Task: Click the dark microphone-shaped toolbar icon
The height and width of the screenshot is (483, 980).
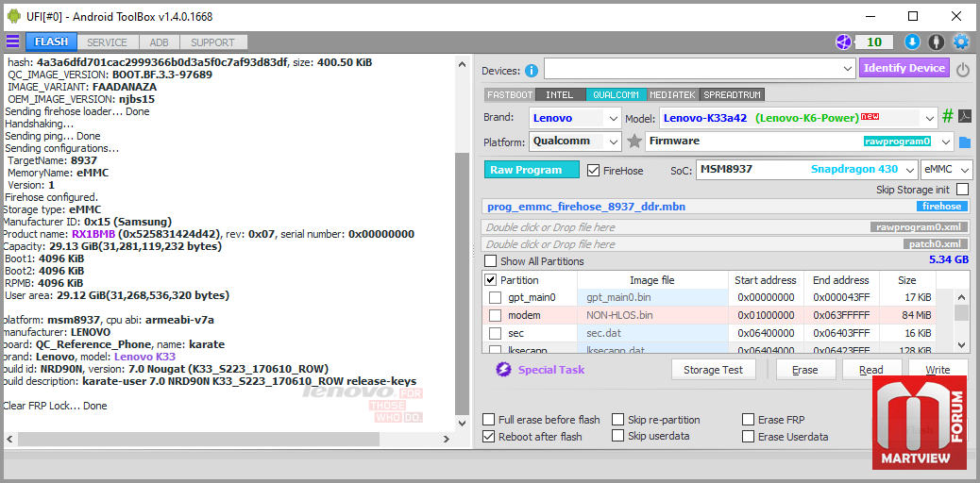Action: pyautogui.click(x=936, y=42)
